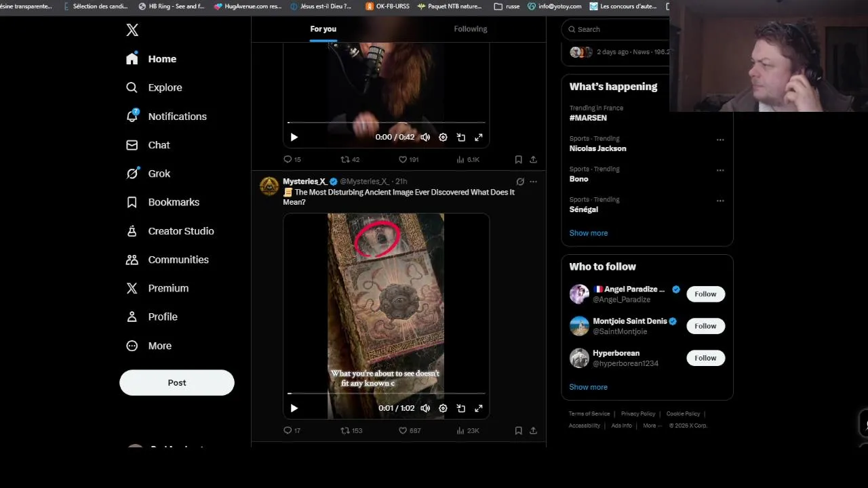This screenshot has height=488, width=868.
Task: Reply to post with 15 comments
Action: [292, 159]
